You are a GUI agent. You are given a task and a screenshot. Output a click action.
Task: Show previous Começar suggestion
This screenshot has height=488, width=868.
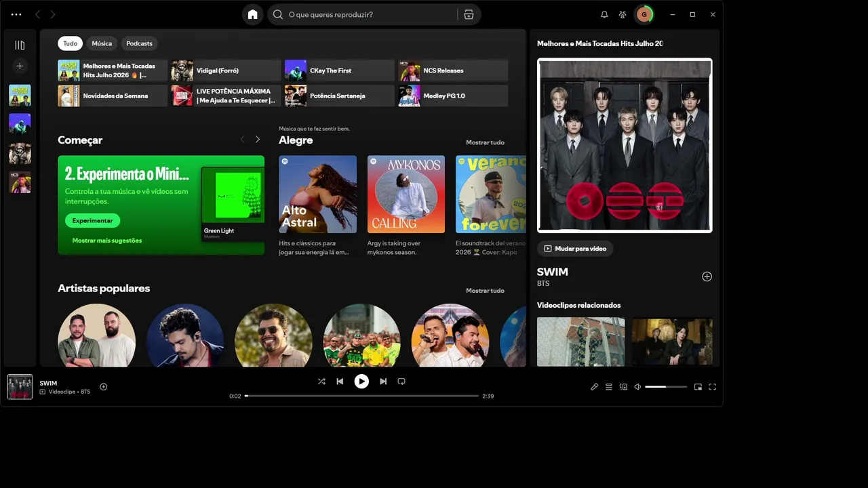pyautogui.click(x=242, y=140)
